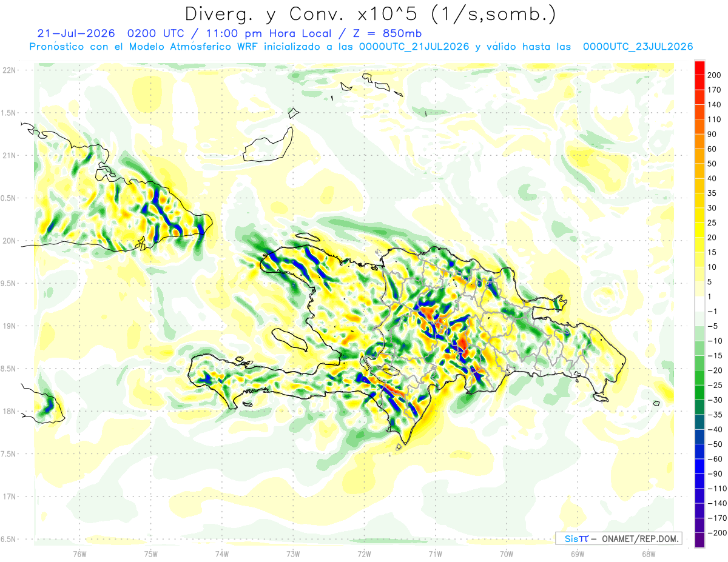The image size is (728, 562).
Task: Click the positive '50' colorbar label
Action: point(713,164)
